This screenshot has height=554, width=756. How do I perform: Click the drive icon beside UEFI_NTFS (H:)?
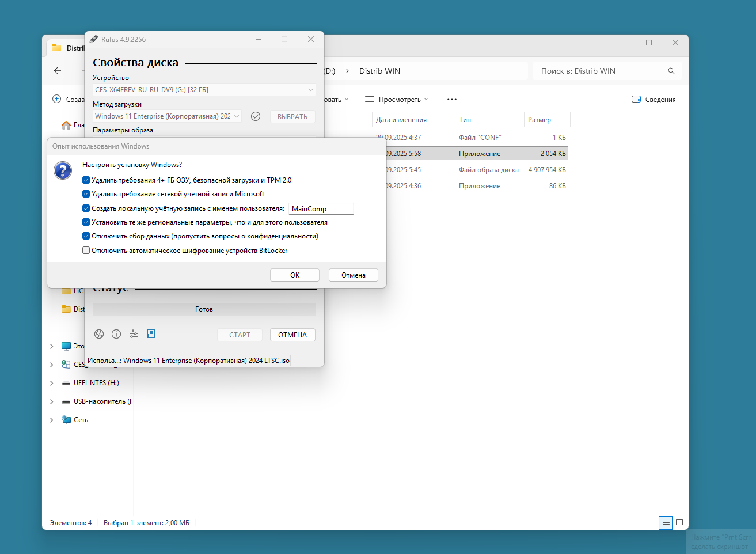[x=66, y=383]
